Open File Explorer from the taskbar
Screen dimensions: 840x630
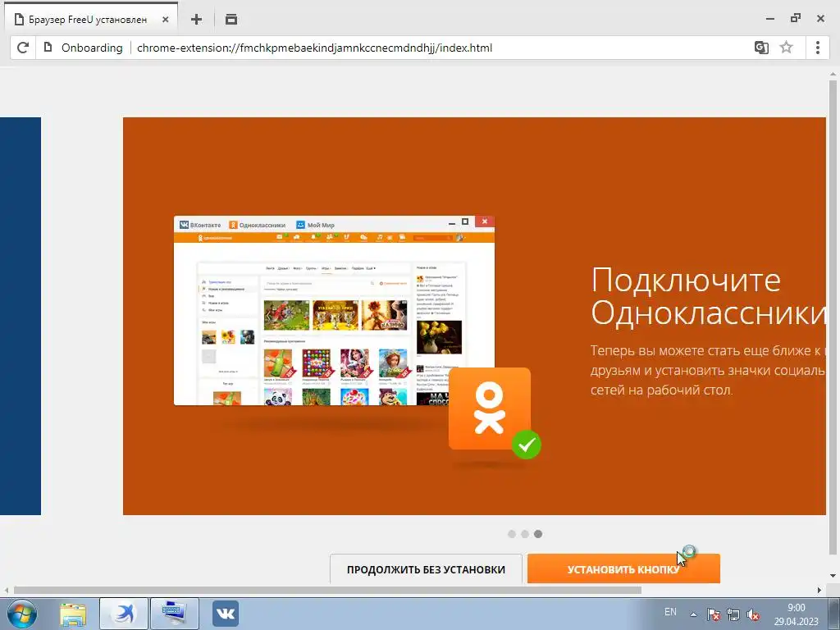pos(73,614)
